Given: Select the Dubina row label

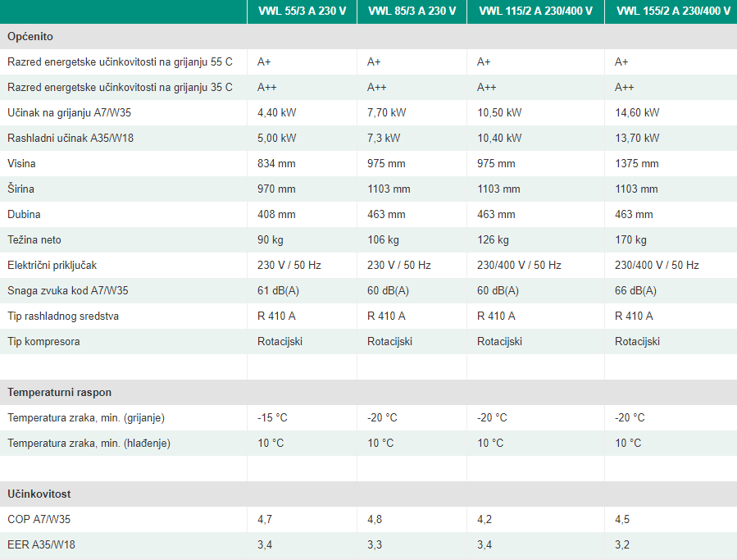Looking at the screenshot, I should (x=24, y=215).
